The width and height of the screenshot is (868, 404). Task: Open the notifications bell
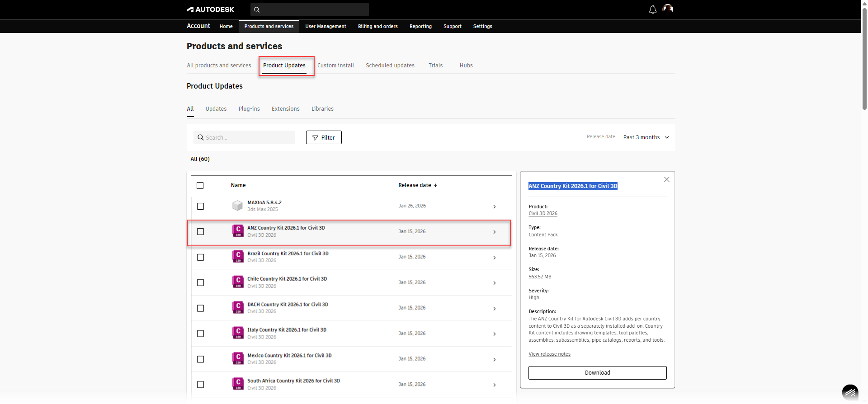pyautogui.click(x=652, y=9)
